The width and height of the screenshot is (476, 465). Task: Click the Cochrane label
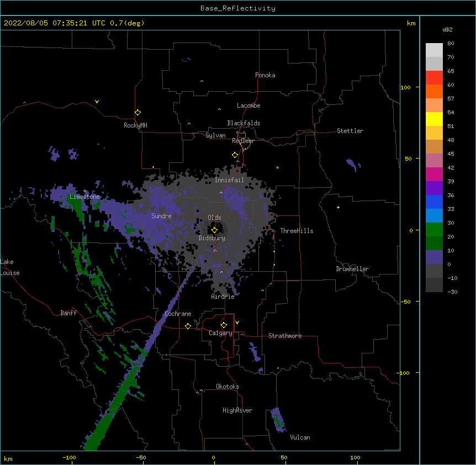(178, 314)
